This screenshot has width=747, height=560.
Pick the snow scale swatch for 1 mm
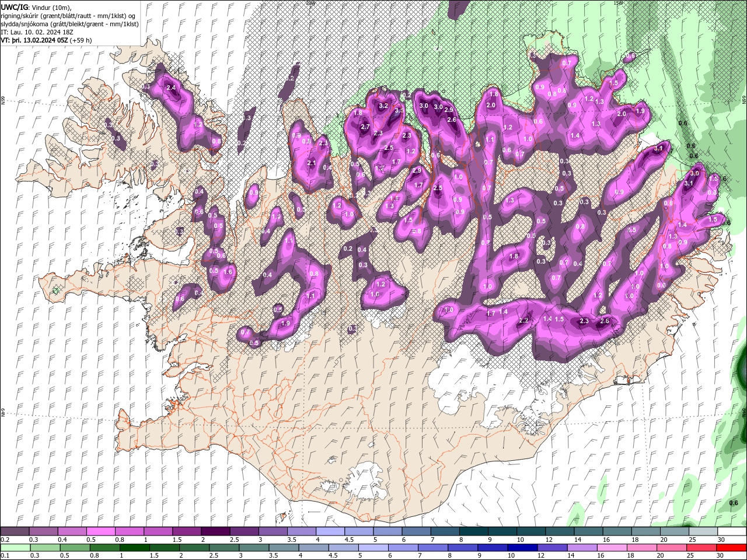158,531
